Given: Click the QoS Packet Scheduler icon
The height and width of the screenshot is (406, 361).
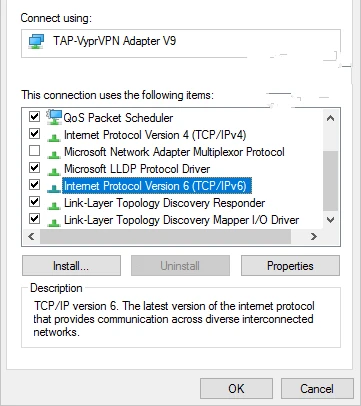Looking at the screenshot, I should (54, 117).
